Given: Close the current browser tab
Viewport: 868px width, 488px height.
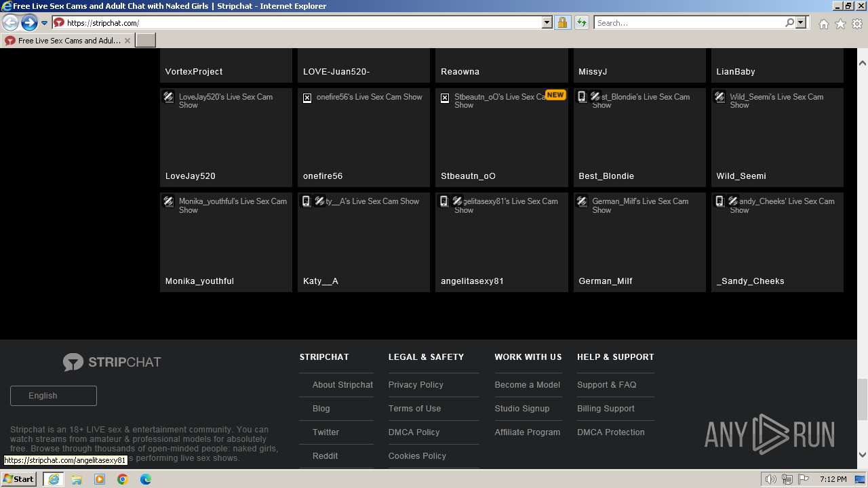Looking at the screenshot, I should click(127, 41).
